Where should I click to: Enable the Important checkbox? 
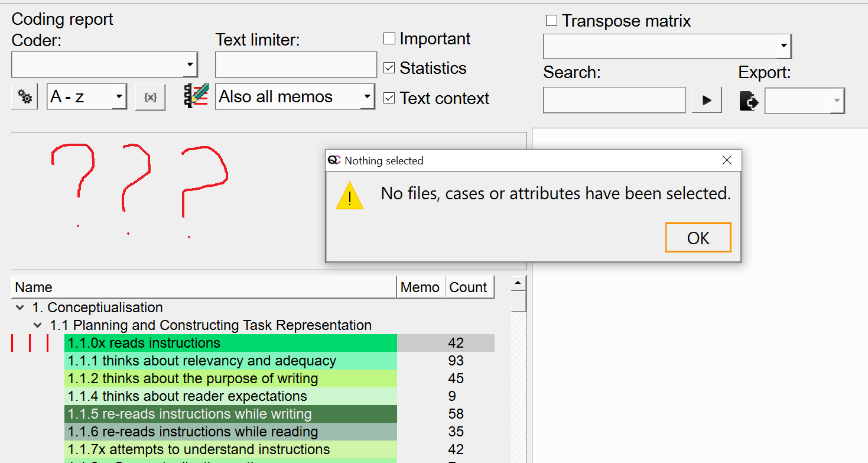[x=389, y=39]
